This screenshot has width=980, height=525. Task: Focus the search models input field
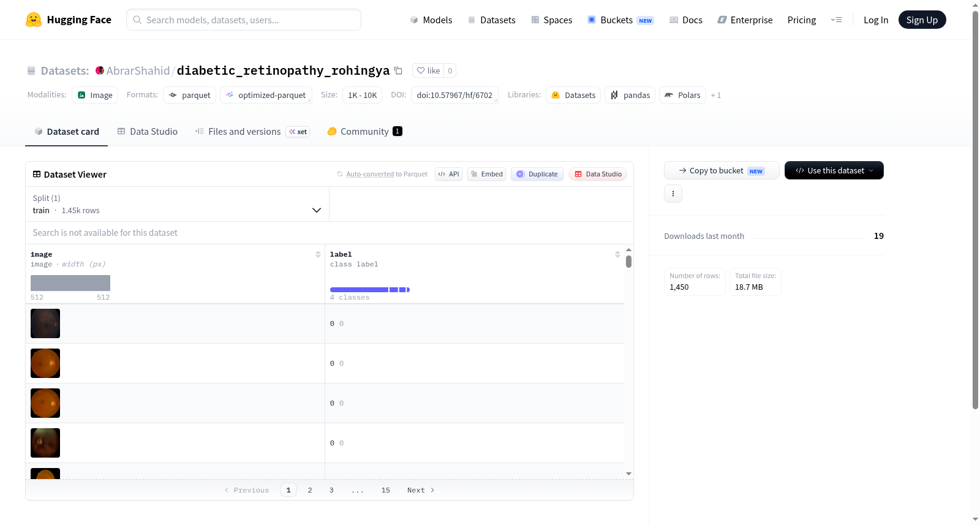[244, 20]
